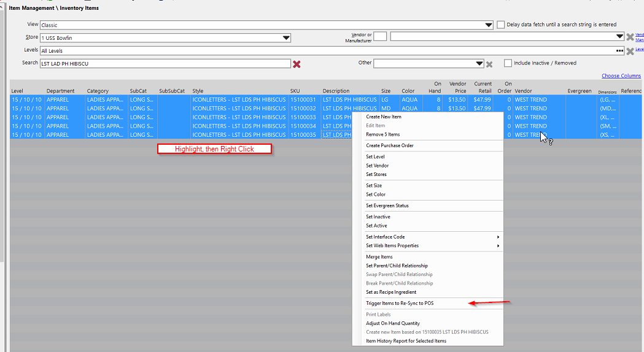The height and width of the screenshot is (352, 644).
Task: Click the Choose Columns link
Action: click(x=621, y=76)
